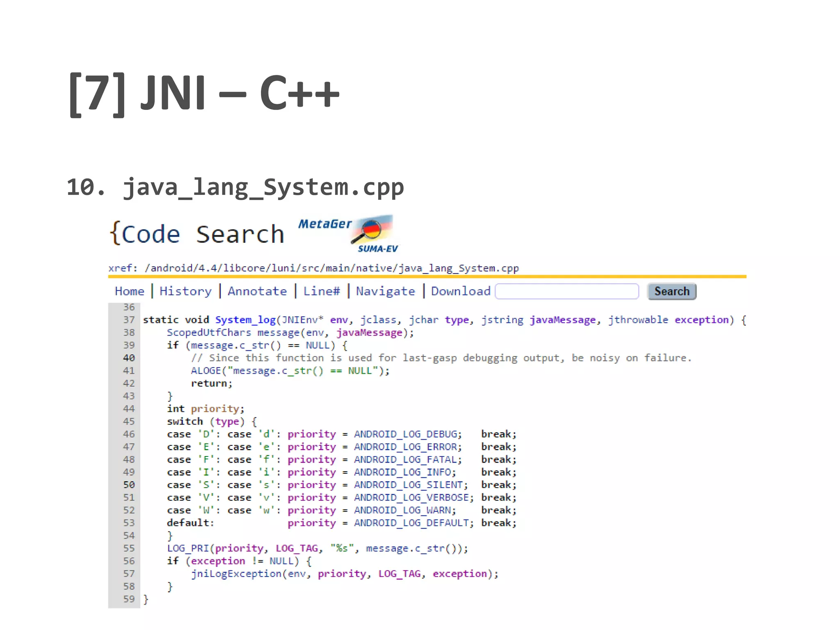This screenshot has height=630, width=840.
Task: Click the 'int priority' declaration on line 44
Action: (x=205, y=409)
